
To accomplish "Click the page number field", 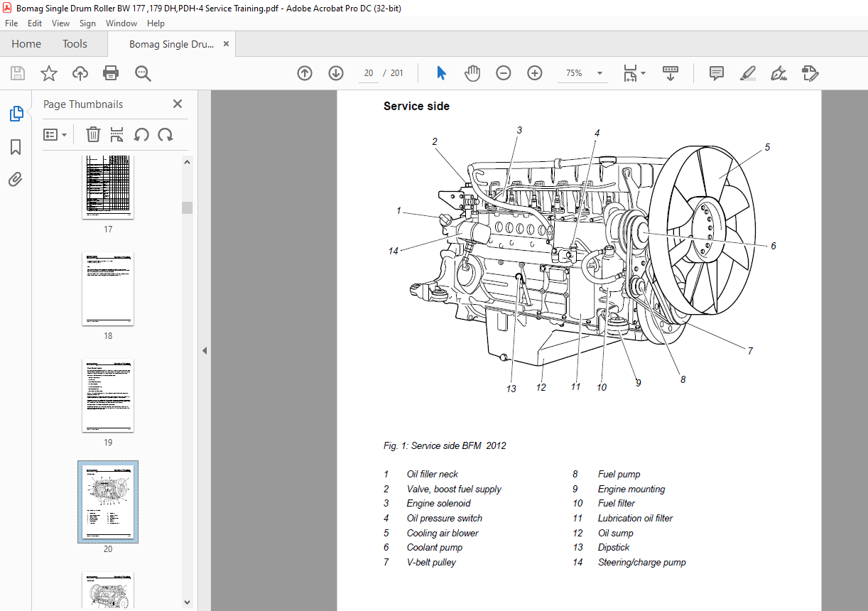I will click(x=369, y=73).
